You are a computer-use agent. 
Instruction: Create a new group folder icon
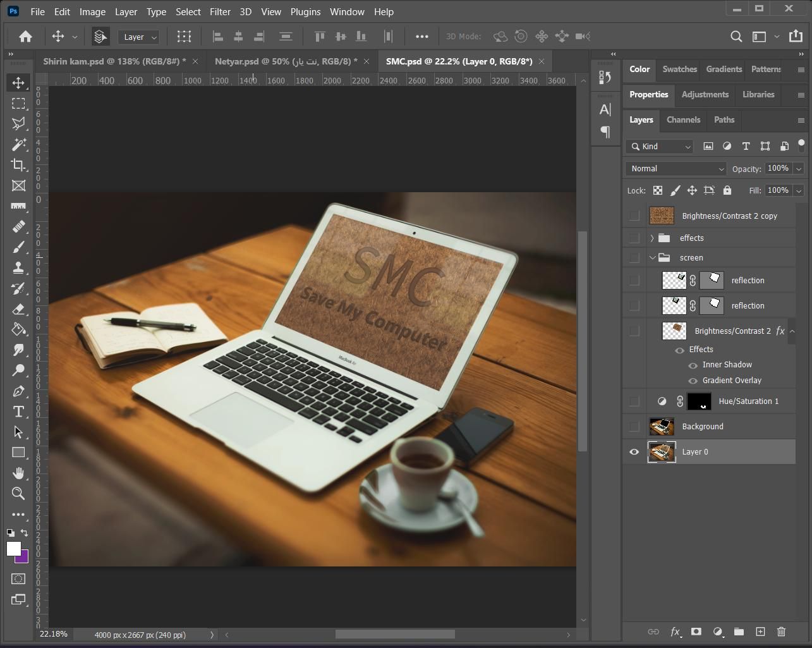click(x=739, y=632)
